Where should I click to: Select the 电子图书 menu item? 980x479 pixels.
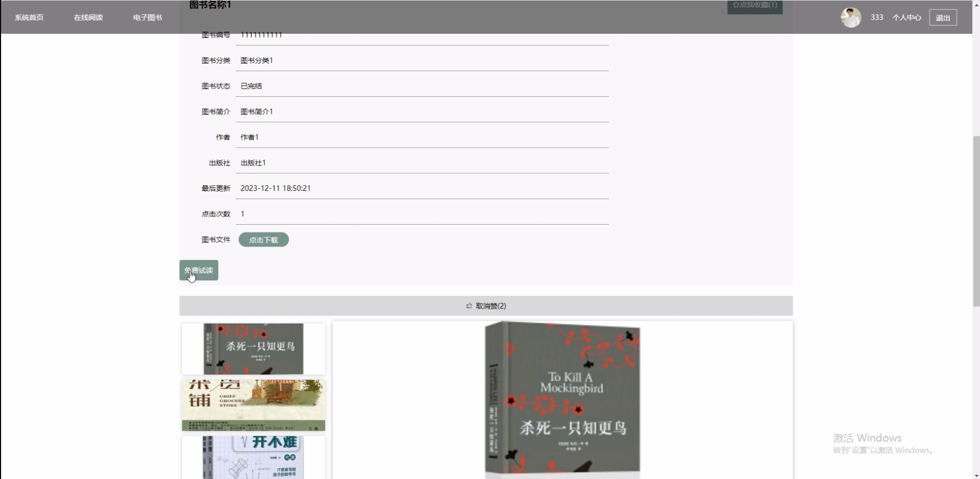pos(148,17)
